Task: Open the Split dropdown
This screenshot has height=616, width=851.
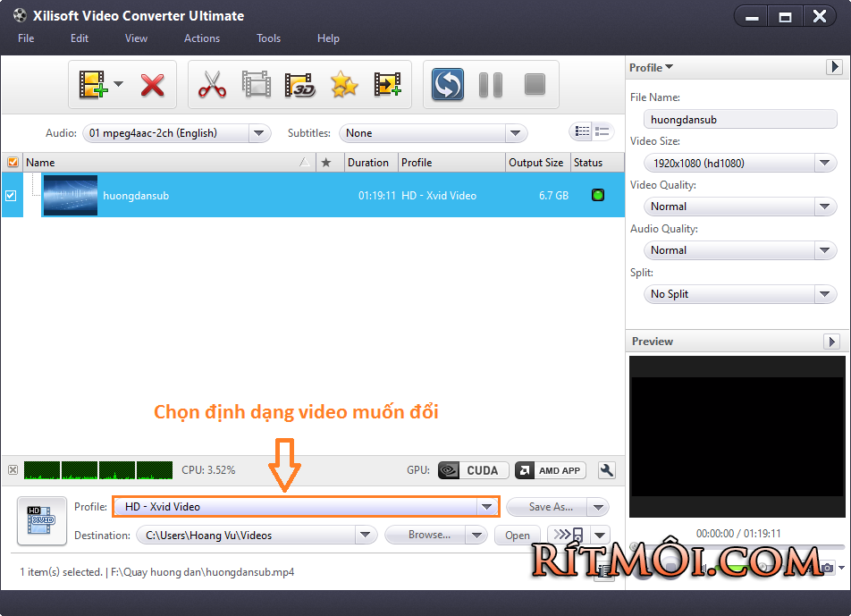Action: (740, 294)
